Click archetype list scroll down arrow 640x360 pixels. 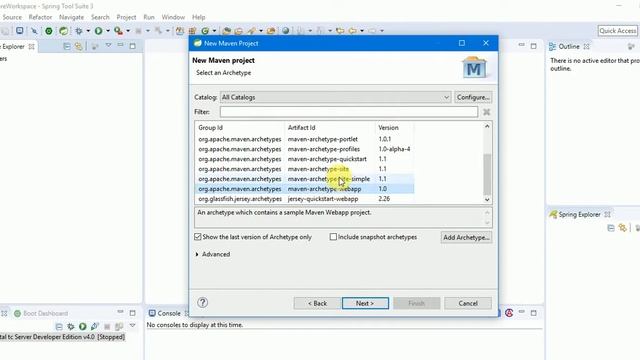487,200
